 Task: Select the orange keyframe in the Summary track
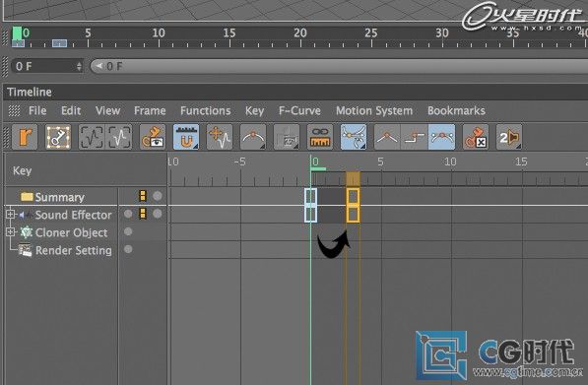(353, 196)
